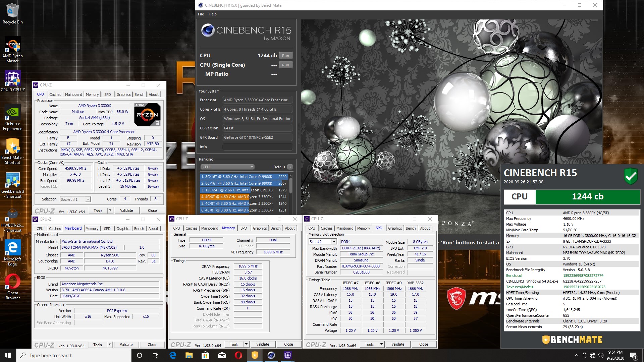This screenshot has height=362, width=644.
Task: Click Tools button in CPU-Z SPD window
Action: 369,344
